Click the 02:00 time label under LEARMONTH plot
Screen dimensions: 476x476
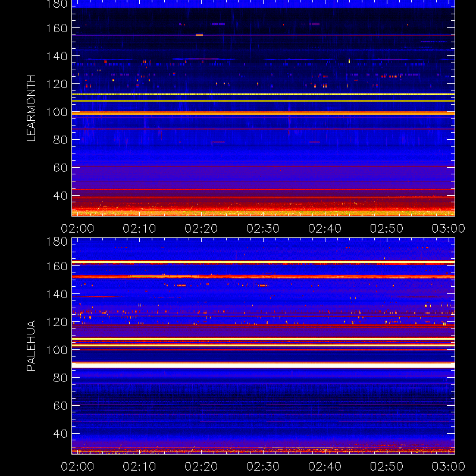tap(77, 228)
